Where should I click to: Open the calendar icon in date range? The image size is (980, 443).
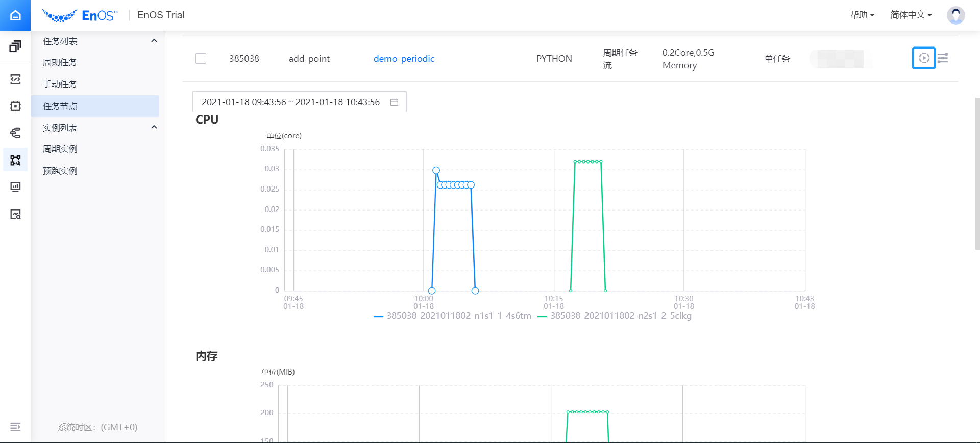[x=394, y=102]
